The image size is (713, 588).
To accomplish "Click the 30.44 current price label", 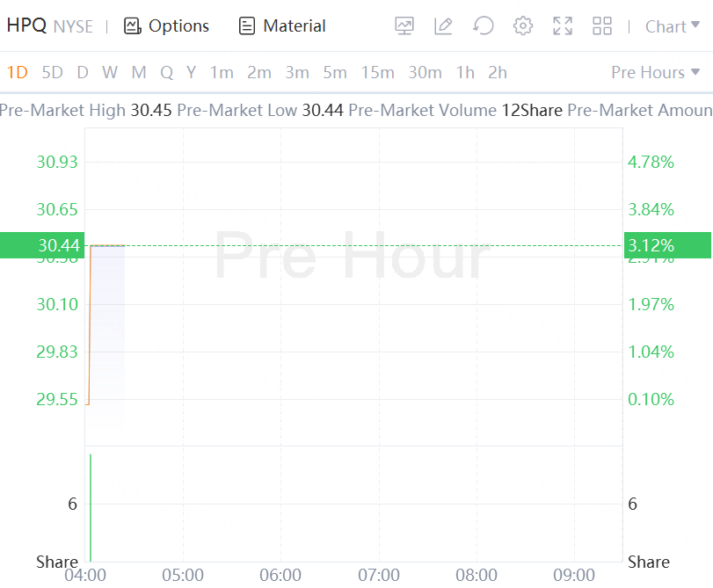I will [x=58, y=245].
